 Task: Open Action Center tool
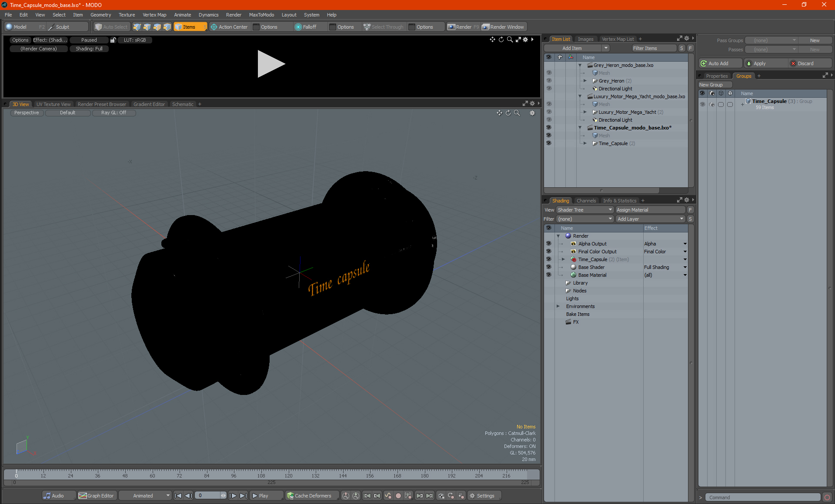click(229, 27)
